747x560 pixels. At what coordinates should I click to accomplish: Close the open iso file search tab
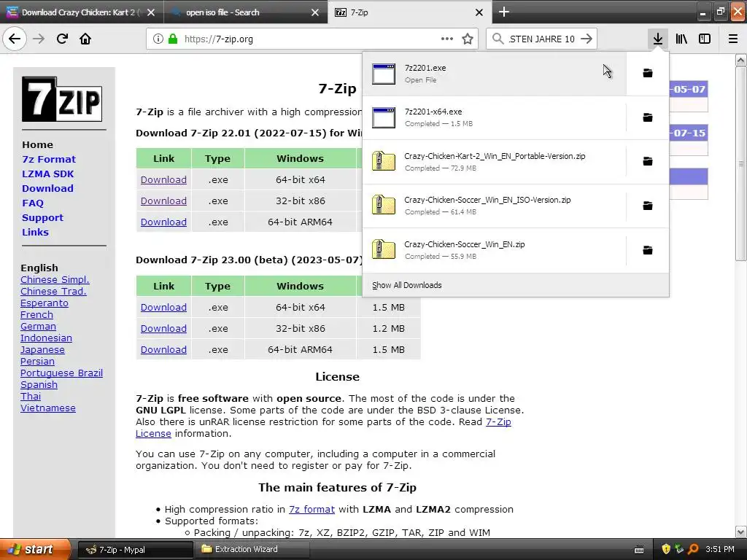pos(315,12)
